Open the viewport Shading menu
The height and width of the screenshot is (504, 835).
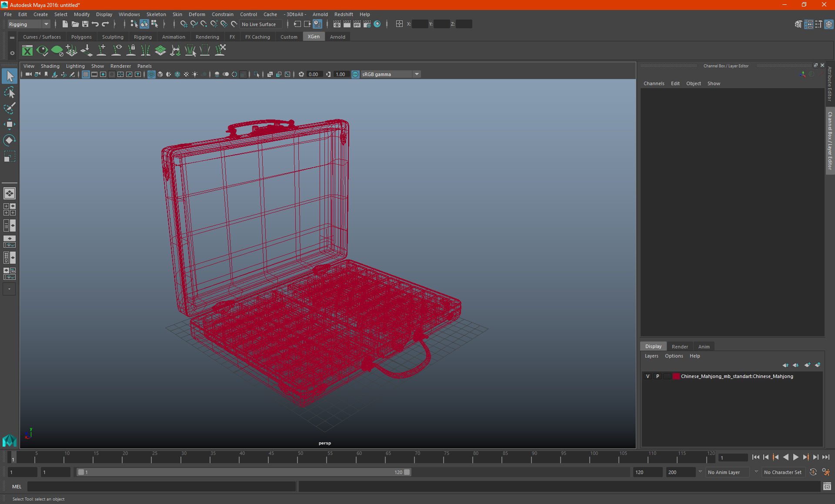click(x=50, y=66)
